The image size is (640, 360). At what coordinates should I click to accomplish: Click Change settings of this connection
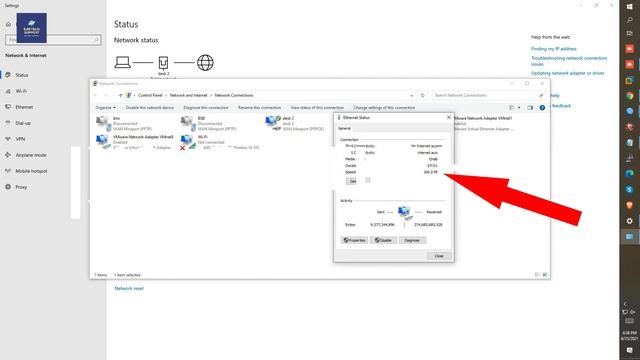tap(384, 108)
